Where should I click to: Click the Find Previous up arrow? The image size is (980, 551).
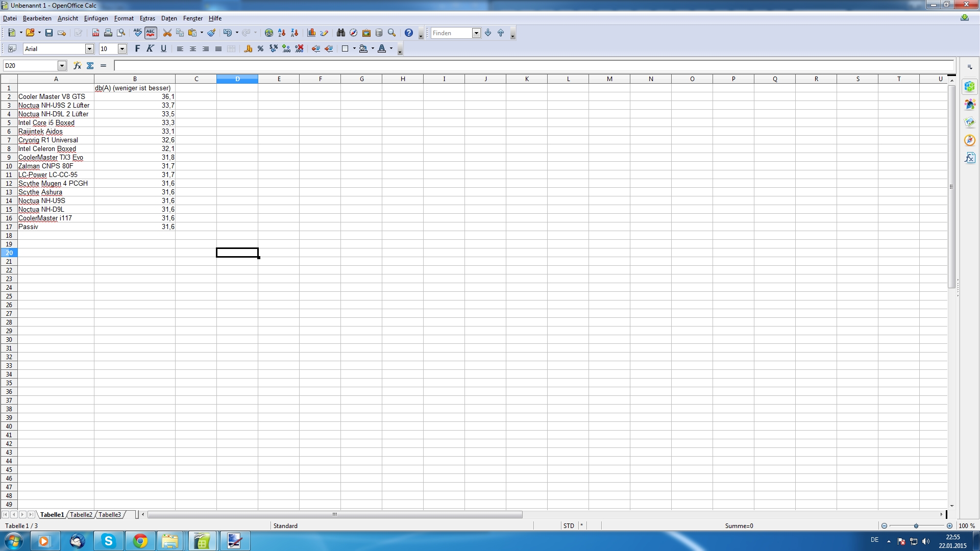[x=501, y=33]
